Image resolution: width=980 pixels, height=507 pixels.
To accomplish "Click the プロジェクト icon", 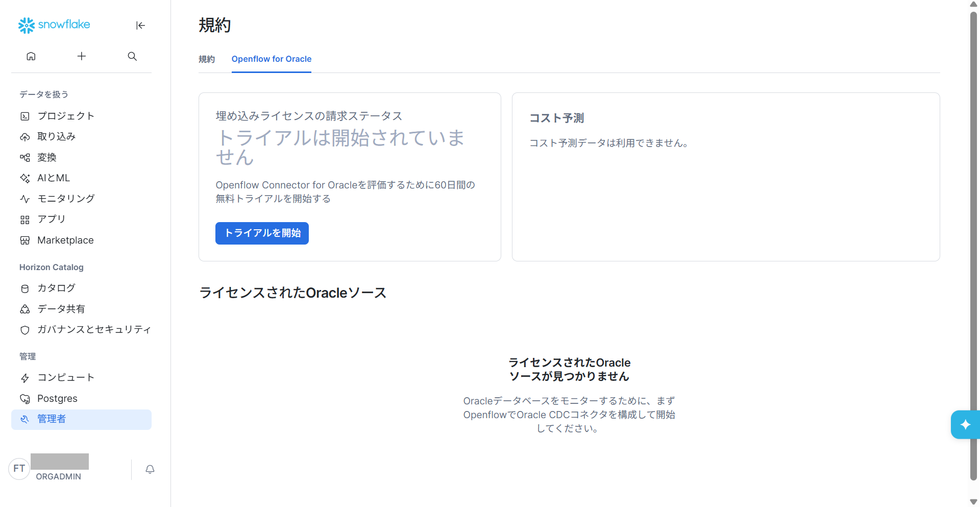I will coord(25,116).
